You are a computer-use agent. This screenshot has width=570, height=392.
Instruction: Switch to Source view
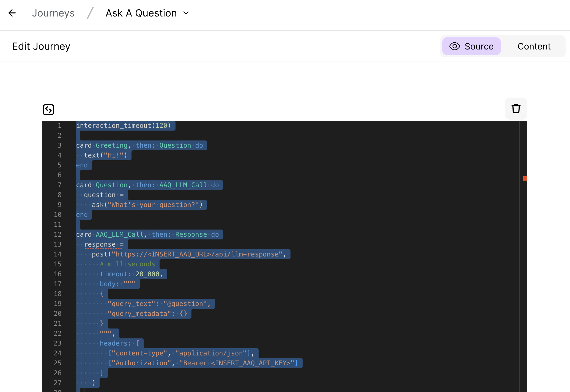(x=479, y=46)
